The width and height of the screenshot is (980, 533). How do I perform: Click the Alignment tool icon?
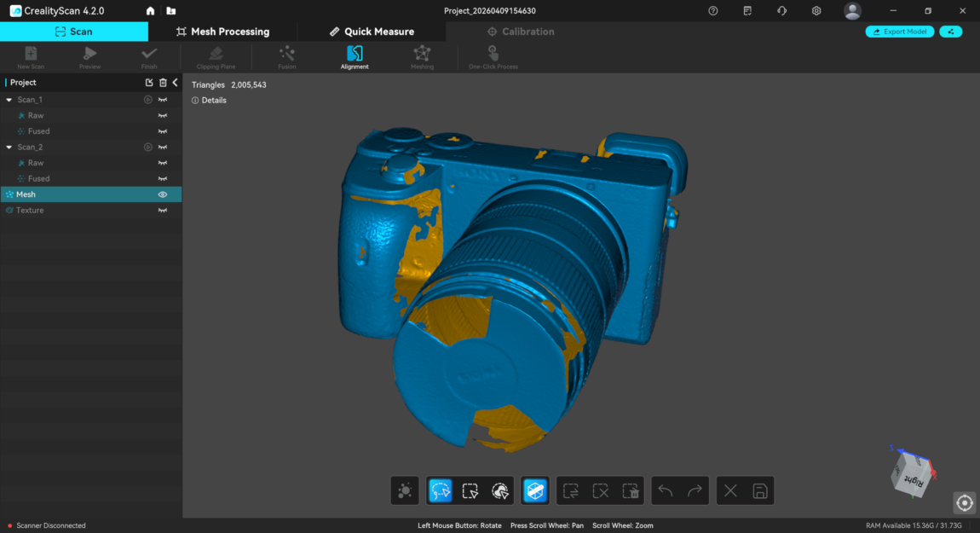(x=355, y=56)
